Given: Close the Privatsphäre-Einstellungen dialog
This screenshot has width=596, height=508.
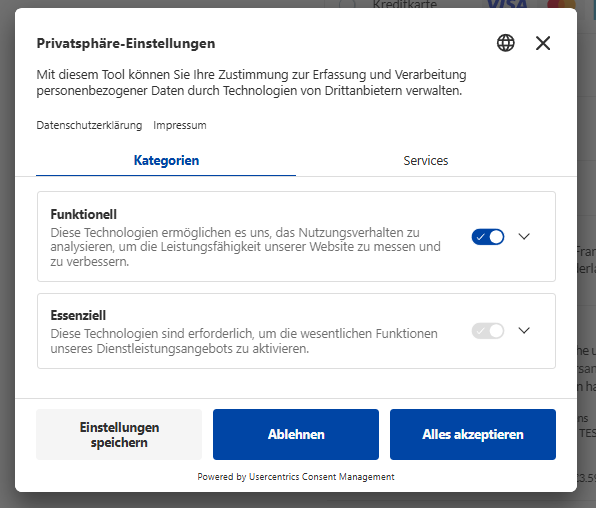Looking at the screenshot, I should coord(543,43).
